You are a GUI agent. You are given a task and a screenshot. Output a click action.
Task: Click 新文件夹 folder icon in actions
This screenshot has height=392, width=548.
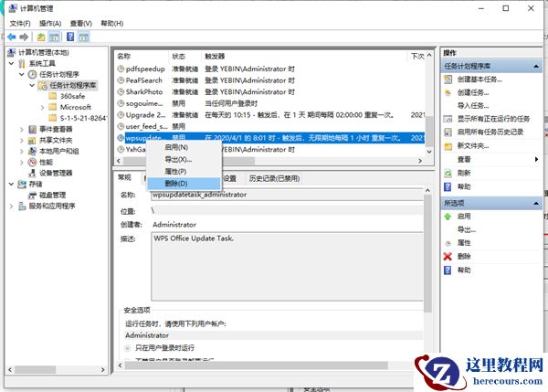click(x=448, y=146)
